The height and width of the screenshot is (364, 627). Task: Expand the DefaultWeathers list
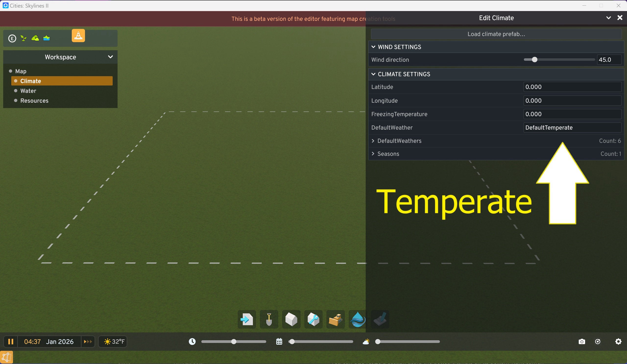pos(373,141)
